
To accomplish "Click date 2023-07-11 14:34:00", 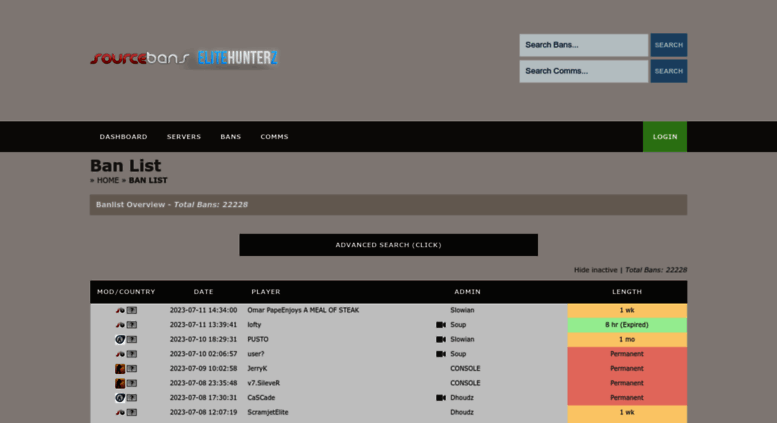I will click(204, 310).
